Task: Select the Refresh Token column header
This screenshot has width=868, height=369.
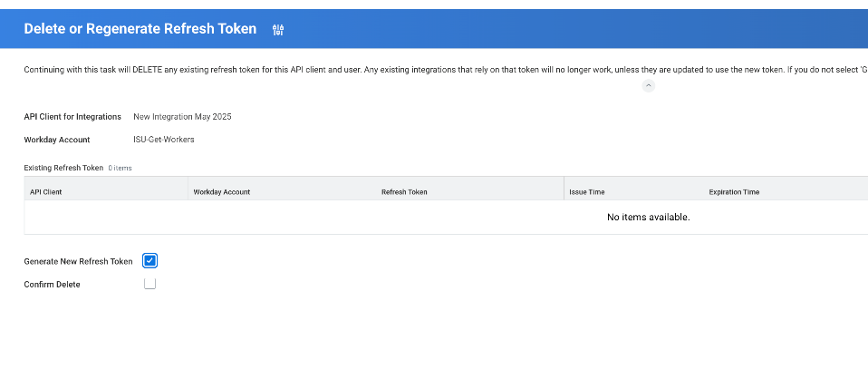Action: pyautogui.click(x=404, y=192)
